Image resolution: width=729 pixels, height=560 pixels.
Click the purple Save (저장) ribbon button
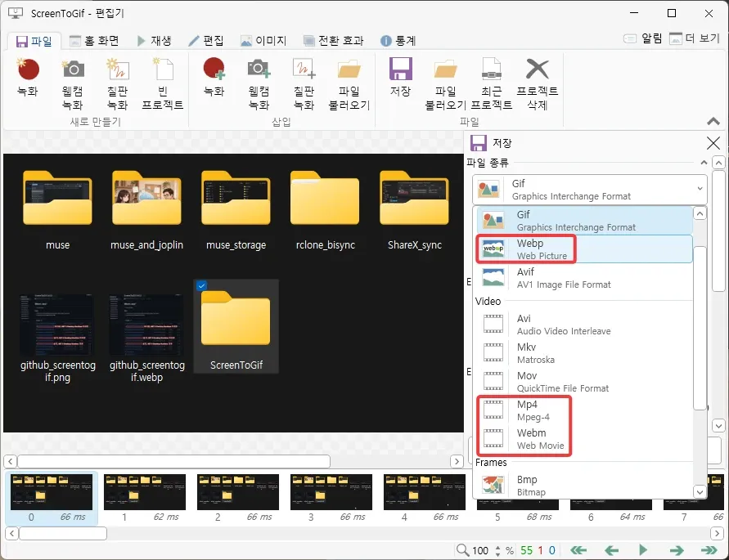[400, 77]
